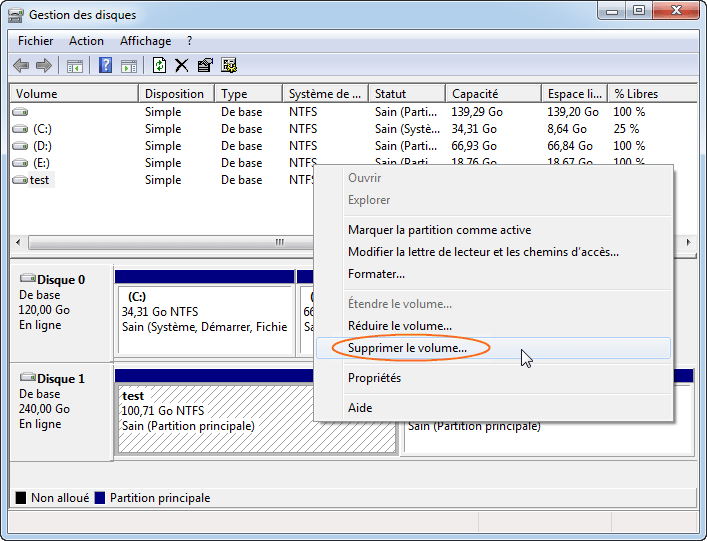
Task: Select the (D:) volume drive icon
Action: (20, 146)
